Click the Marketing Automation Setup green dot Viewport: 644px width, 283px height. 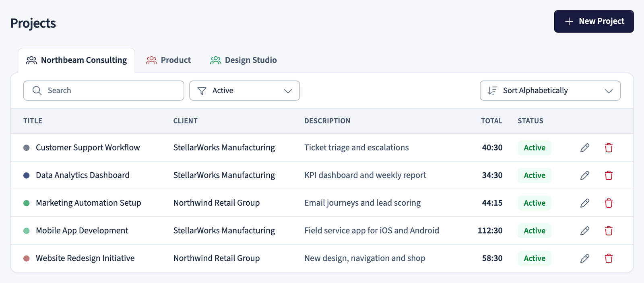point(27,203)
